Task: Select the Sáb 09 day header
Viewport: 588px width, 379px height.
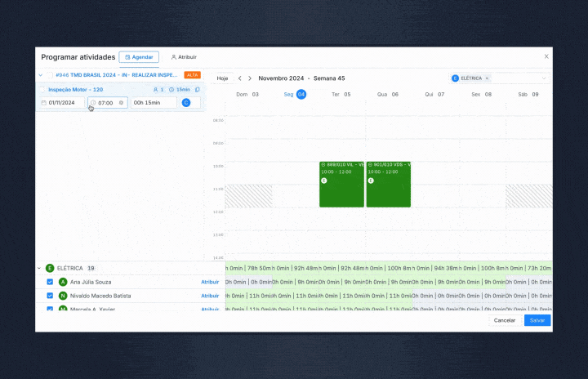Action: [x=528, y=94]
